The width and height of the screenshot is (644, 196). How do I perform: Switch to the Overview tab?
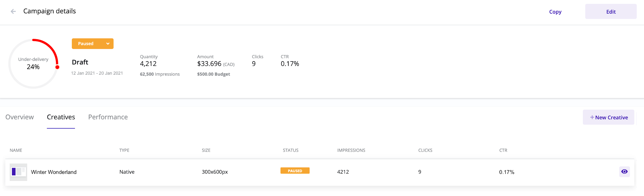[20, 117]
